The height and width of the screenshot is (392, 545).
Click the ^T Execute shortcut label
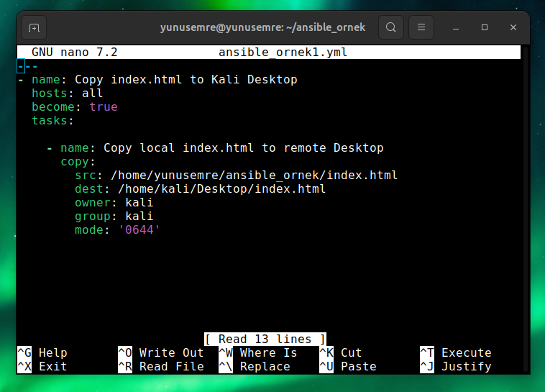(x=455, y=352)
